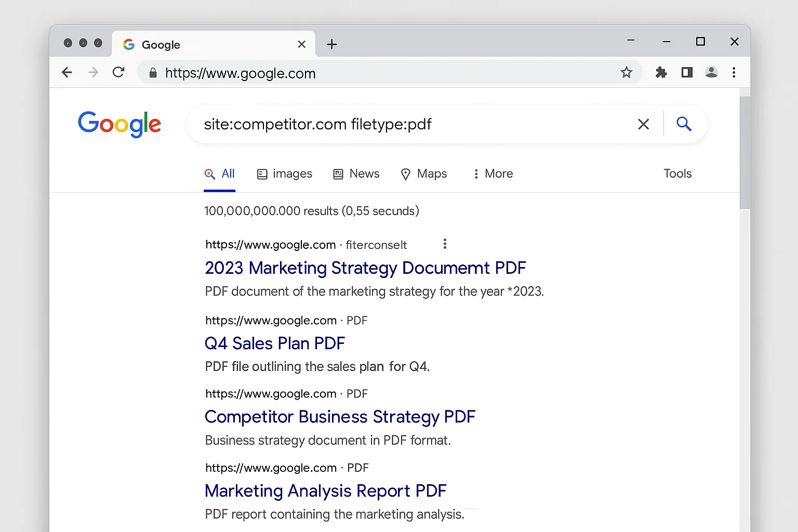Viewport: 798px width, 532px height.
Task: Reload the page with the refresh icon
Action: (x=118, y=72)
